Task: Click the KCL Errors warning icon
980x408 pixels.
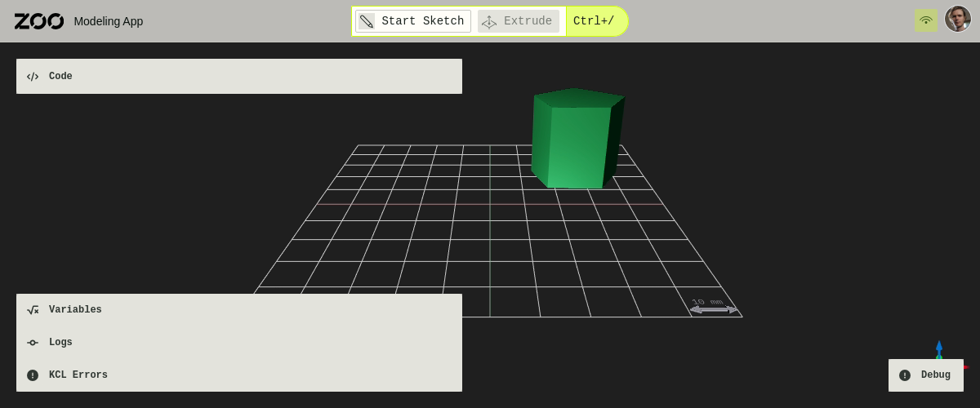Action: [33, 375]
